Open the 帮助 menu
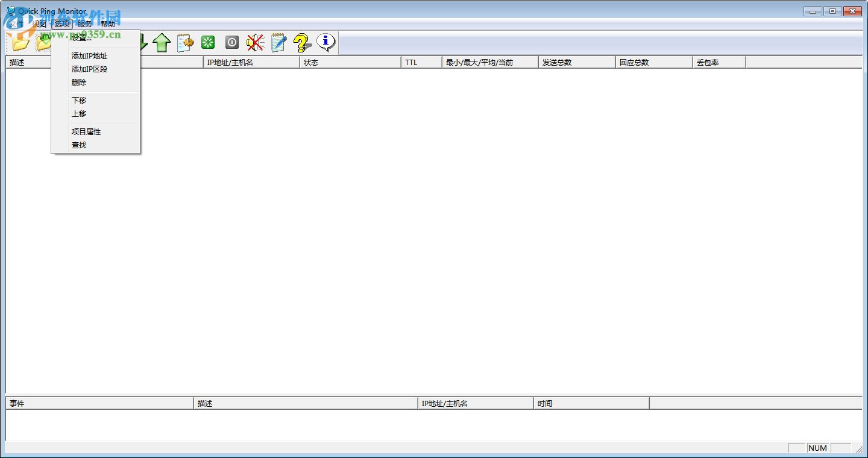 pyautogui.click(x=108, y=24)
